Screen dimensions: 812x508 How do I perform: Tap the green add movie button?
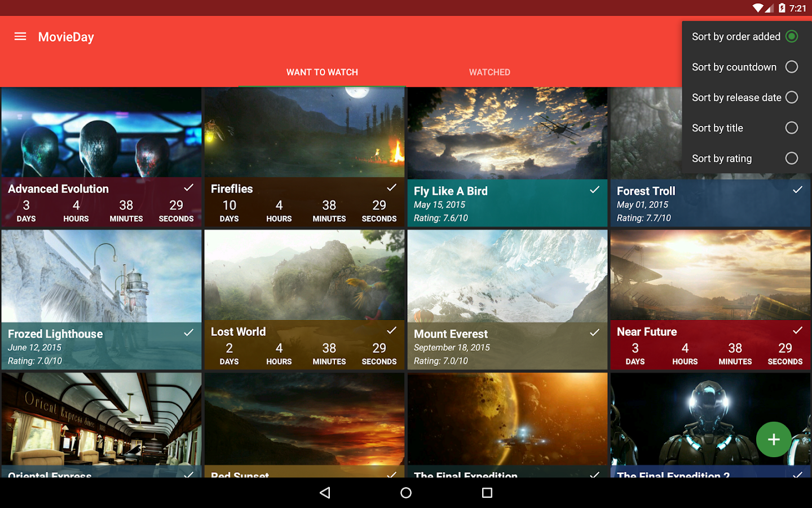point(774,439)
